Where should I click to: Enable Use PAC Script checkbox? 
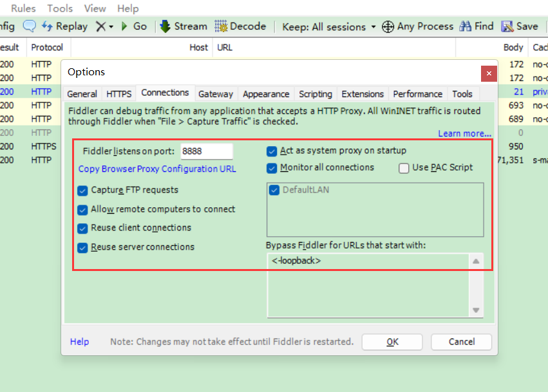(404, 169)
